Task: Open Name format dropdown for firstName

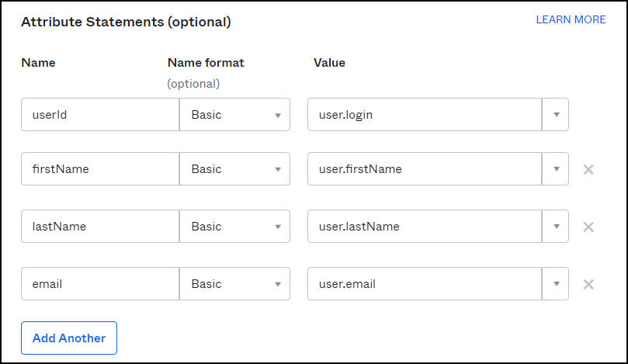Action: click(234, 169)
